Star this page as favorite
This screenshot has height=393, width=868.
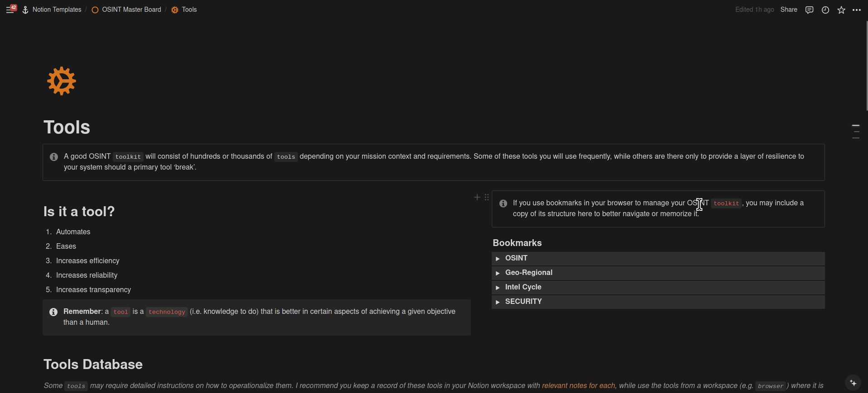click(841, 10)
